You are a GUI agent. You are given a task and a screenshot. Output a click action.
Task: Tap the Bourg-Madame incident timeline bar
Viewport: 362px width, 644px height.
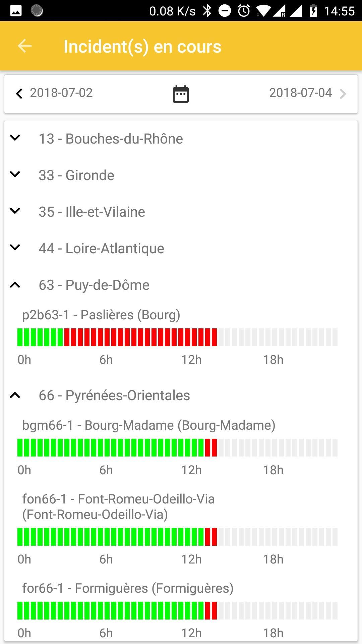[x=177, y=448]
